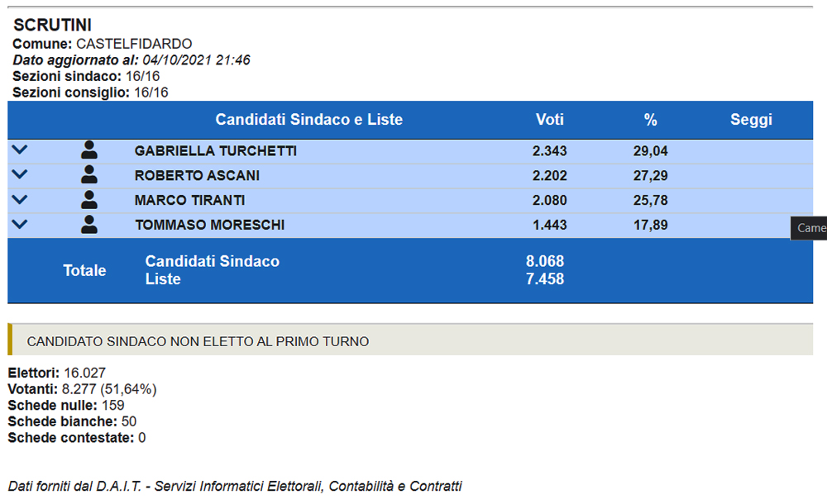This screenshot has width=827, height=504.
Task: Click person icon beside Tommaso Moreschi
Action: 89,225
